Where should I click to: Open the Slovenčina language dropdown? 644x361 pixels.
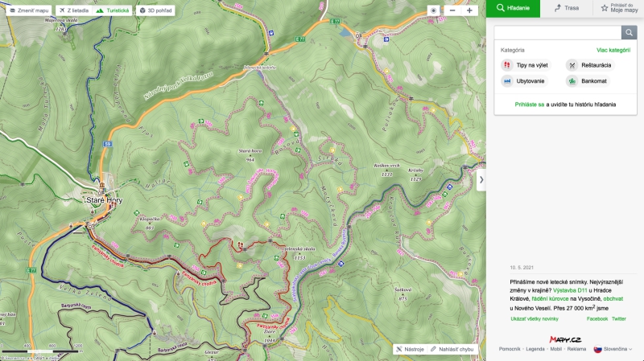coord(613,349)
